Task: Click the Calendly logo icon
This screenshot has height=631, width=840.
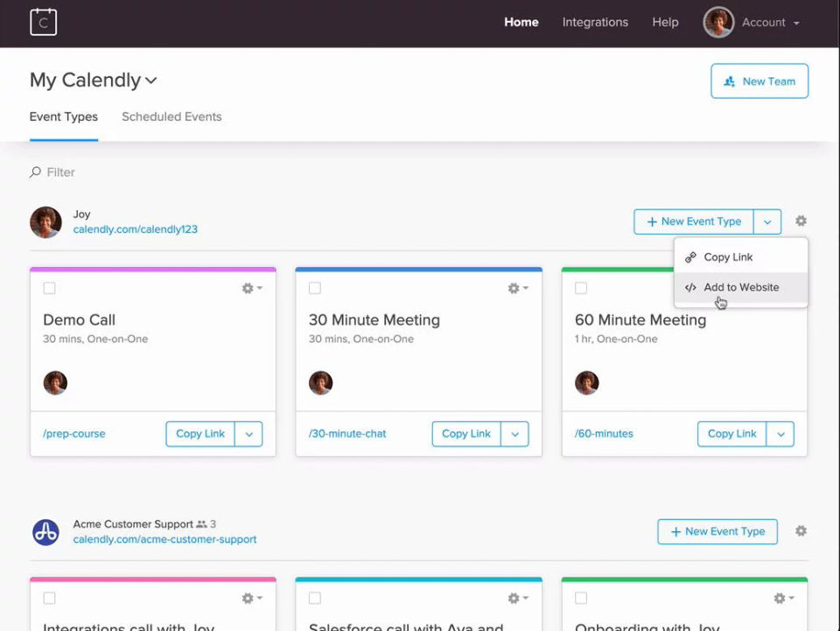Action: pos(44,22)
